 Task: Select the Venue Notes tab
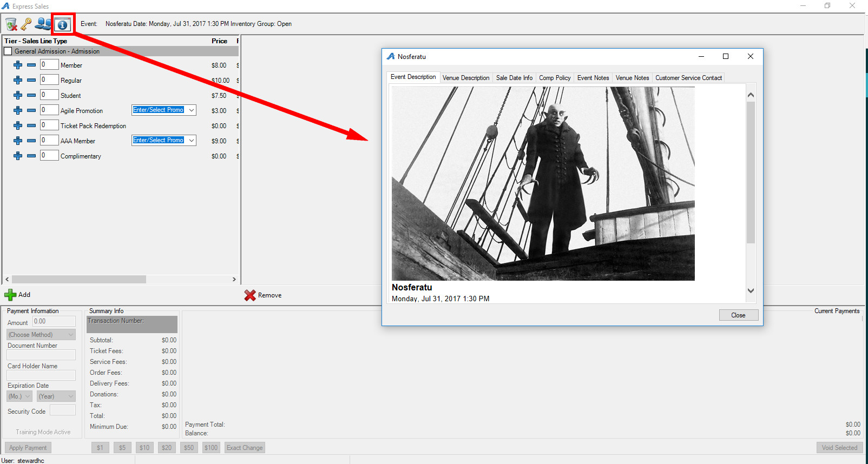632,78
